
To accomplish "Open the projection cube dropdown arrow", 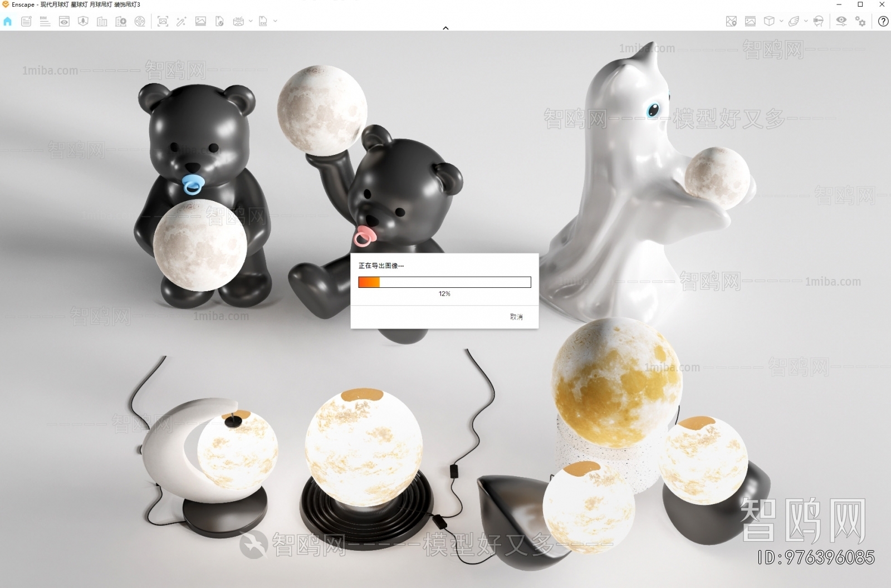I will 781,21.
